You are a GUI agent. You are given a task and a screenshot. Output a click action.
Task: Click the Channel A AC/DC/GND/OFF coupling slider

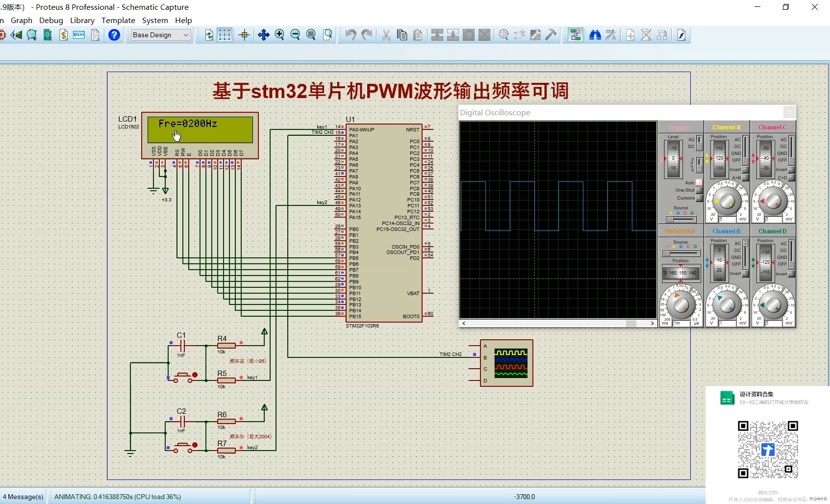745,150
